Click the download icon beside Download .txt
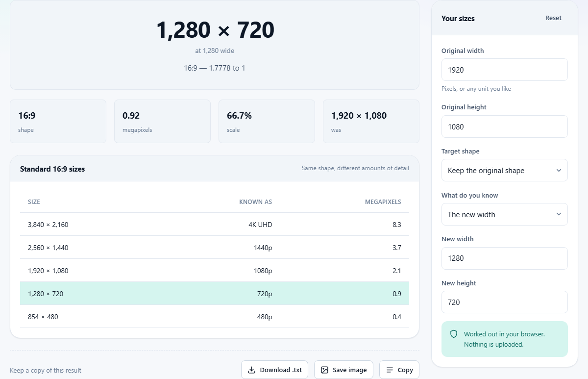Viewport: 588px width, 379px height. pos(251,370)
